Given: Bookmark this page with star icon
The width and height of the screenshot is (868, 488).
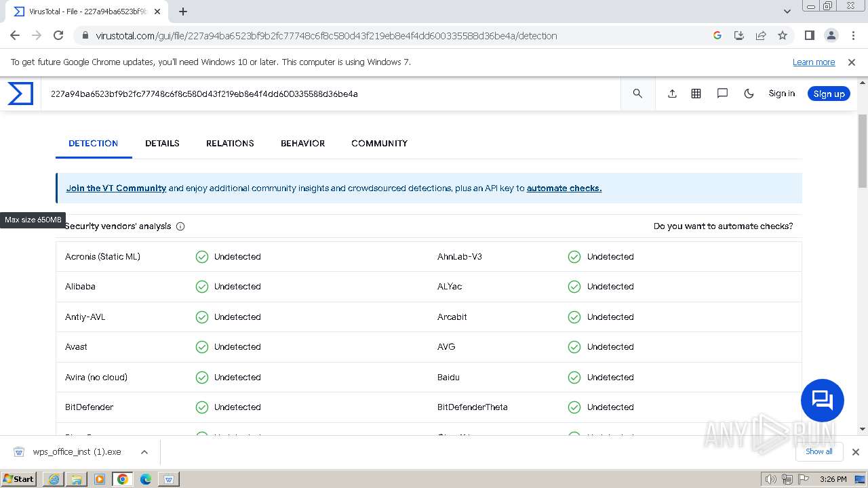Looking at the screenshot, I should coord(783,35).
